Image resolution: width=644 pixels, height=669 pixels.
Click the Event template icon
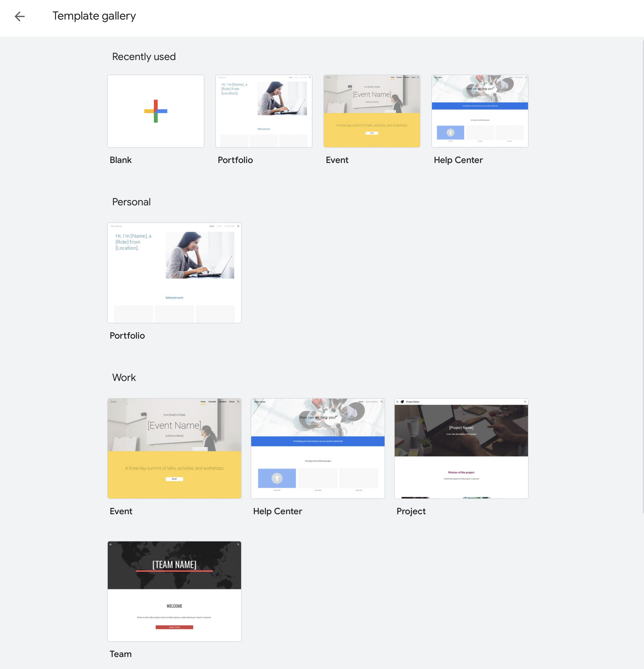coord(372,111)
